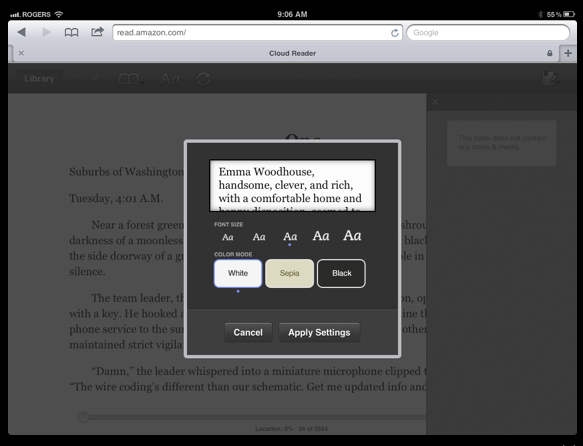Tap the sync arrows icon
Viewport: 583px width, 446px height.
click(203, 79)
